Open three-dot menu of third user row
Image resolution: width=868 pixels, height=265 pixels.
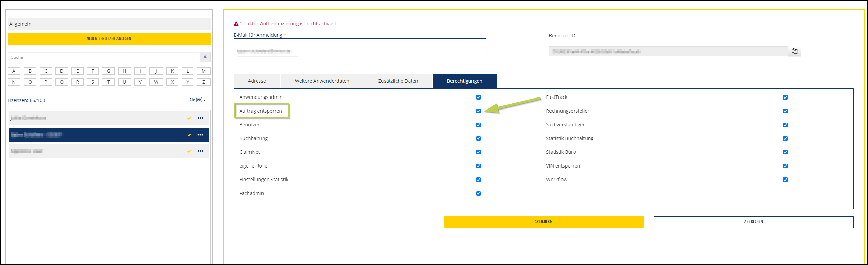click(200, 151)
